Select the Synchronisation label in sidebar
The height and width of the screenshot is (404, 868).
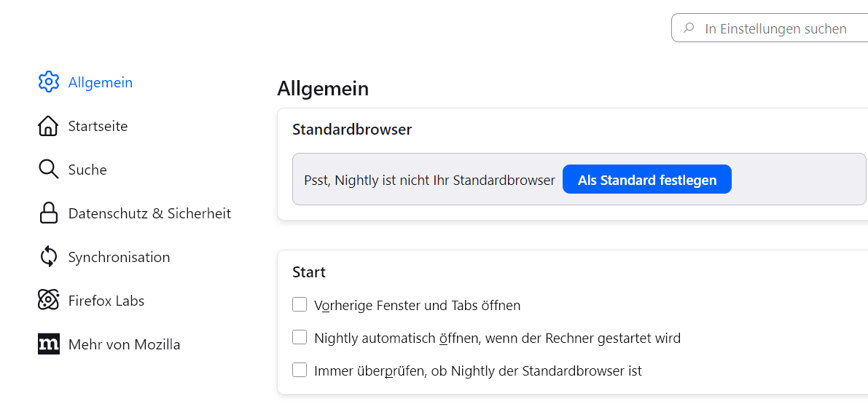tap(119, 257)
